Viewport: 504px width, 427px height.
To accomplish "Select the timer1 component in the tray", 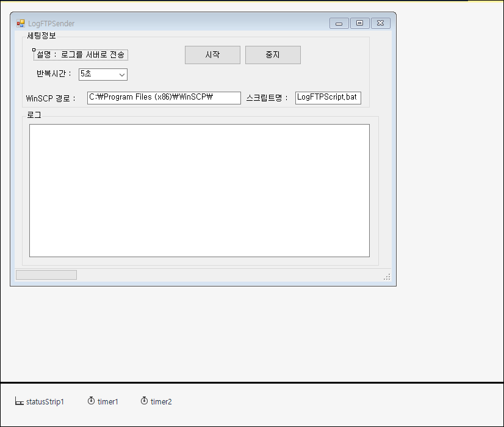I will [x=103, y=401].
